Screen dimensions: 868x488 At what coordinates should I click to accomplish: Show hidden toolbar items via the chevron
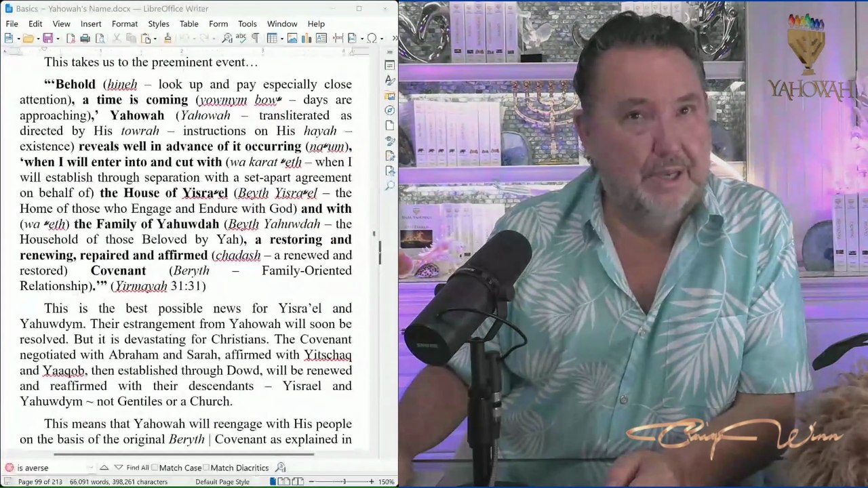pos(394,39)
